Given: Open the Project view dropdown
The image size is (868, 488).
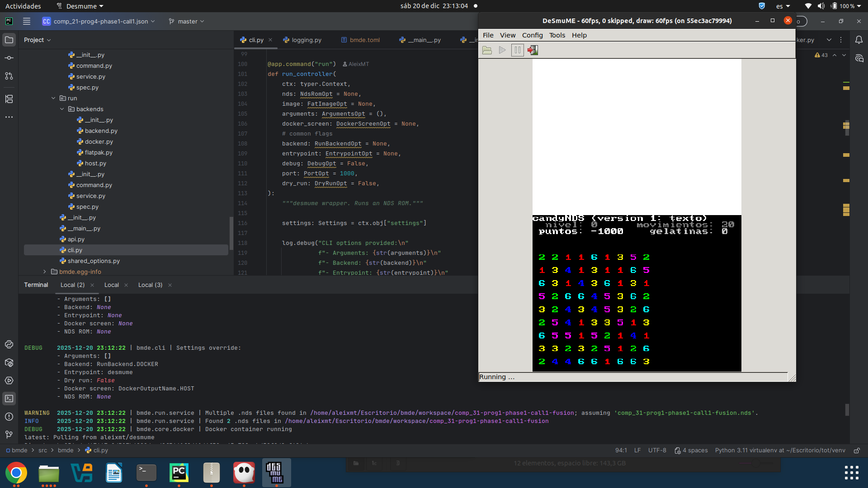Looking at the screenshot, I should (37, 40).
